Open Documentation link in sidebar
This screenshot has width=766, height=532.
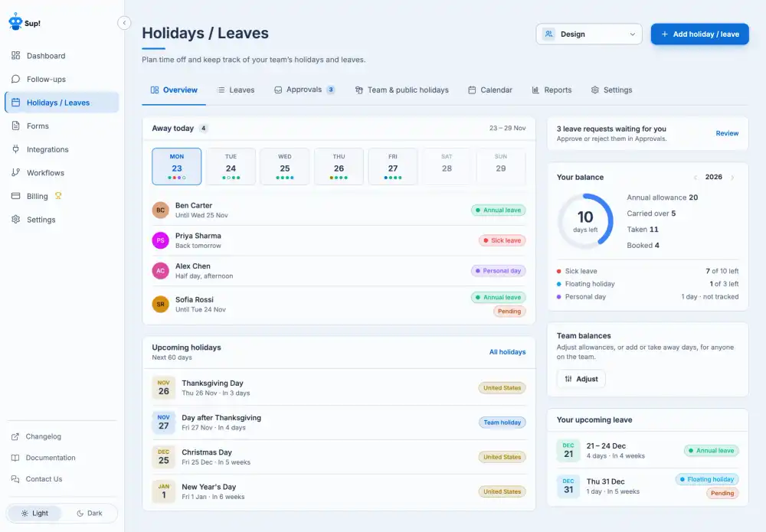click(61, 458)
